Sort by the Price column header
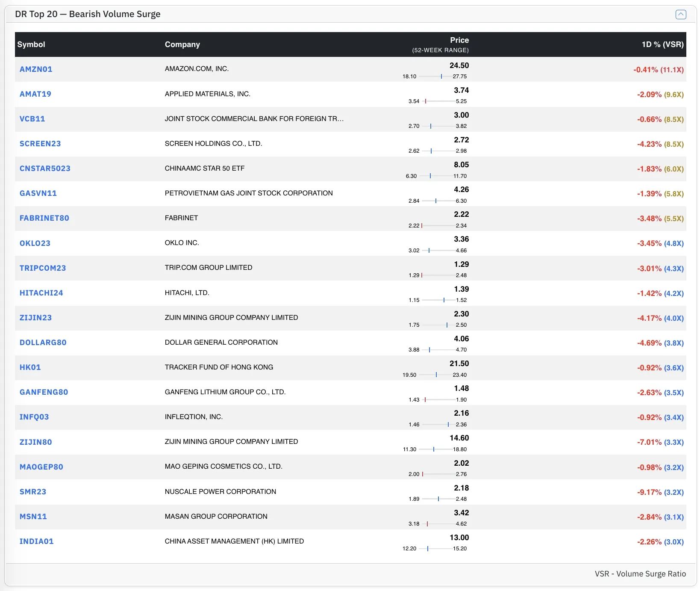Image resolution: width=700 pixels, height=591 pixels. point(459,40)
